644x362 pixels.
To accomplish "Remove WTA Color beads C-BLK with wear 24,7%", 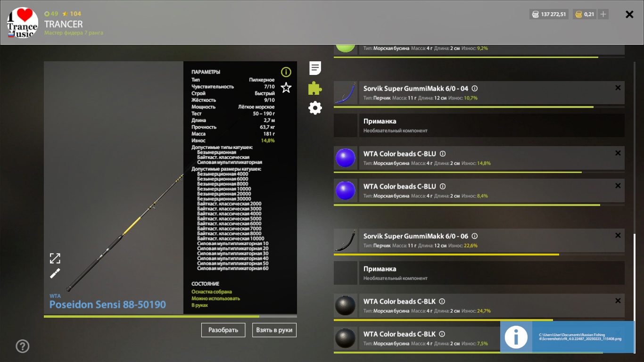I will coord(618,301).
